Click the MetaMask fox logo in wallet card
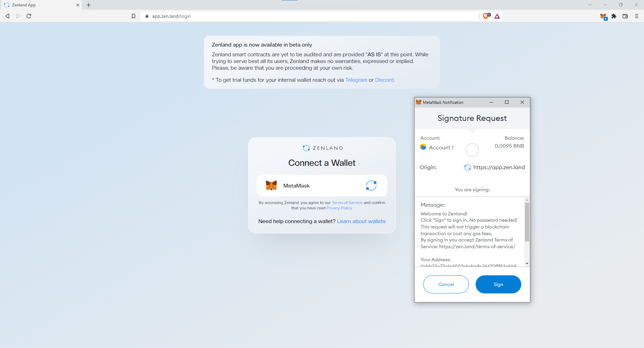The height and width of the screenshot is (348, 644). tap(271, 185)
